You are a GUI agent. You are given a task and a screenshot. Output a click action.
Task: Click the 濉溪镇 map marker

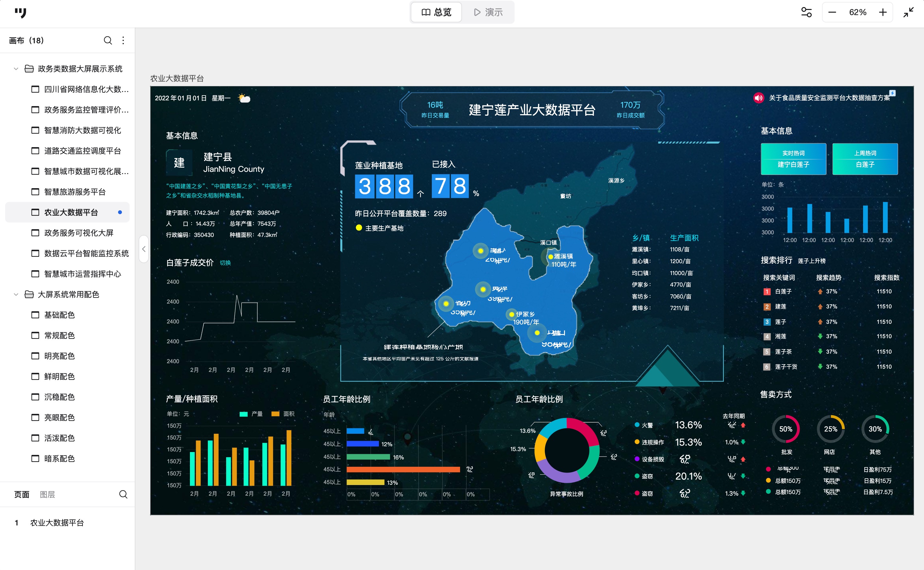point(551,257)
